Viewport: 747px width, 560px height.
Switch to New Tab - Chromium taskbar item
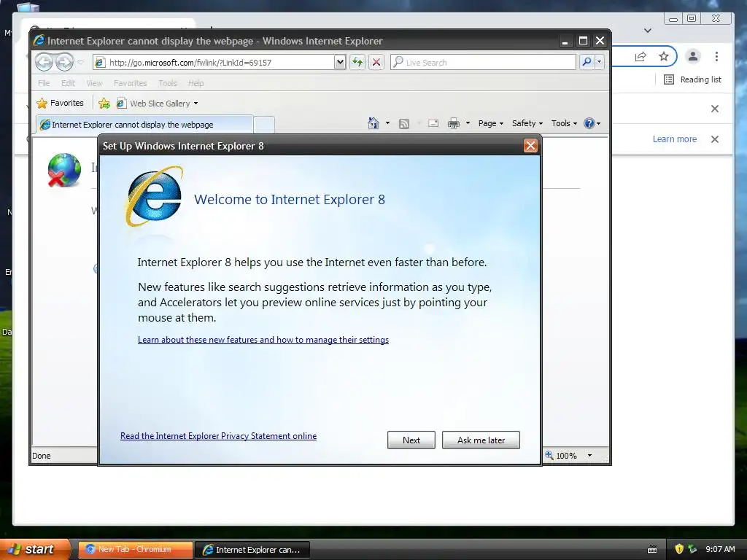point(135,550)
